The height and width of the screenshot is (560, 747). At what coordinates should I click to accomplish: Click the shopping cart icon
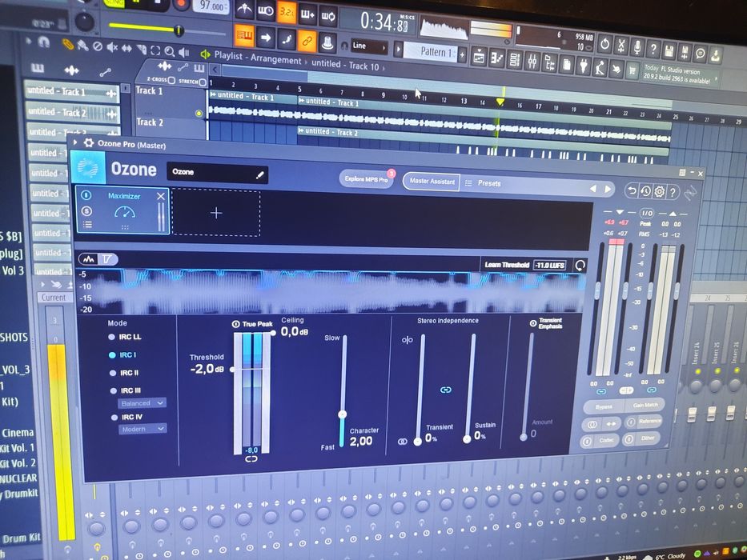[633, 70]
